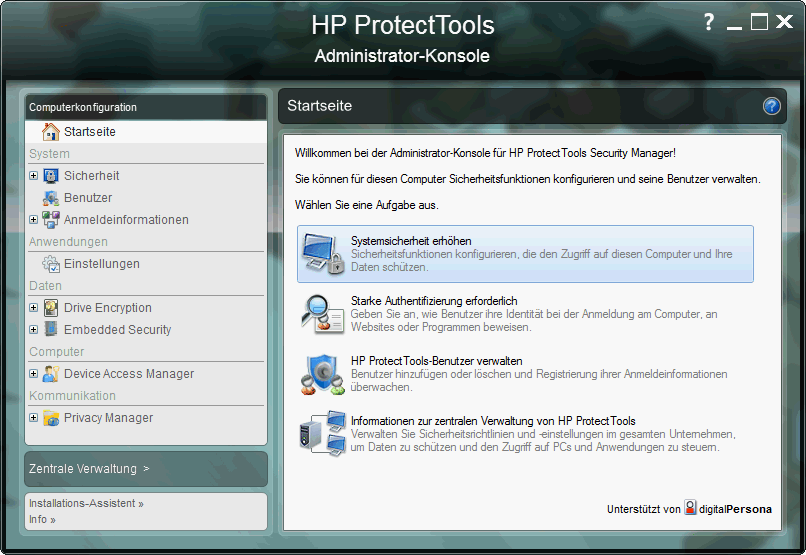Open Anmeldeinformationen entry
The image size is (806, 555).
click(x=126, y=219)
